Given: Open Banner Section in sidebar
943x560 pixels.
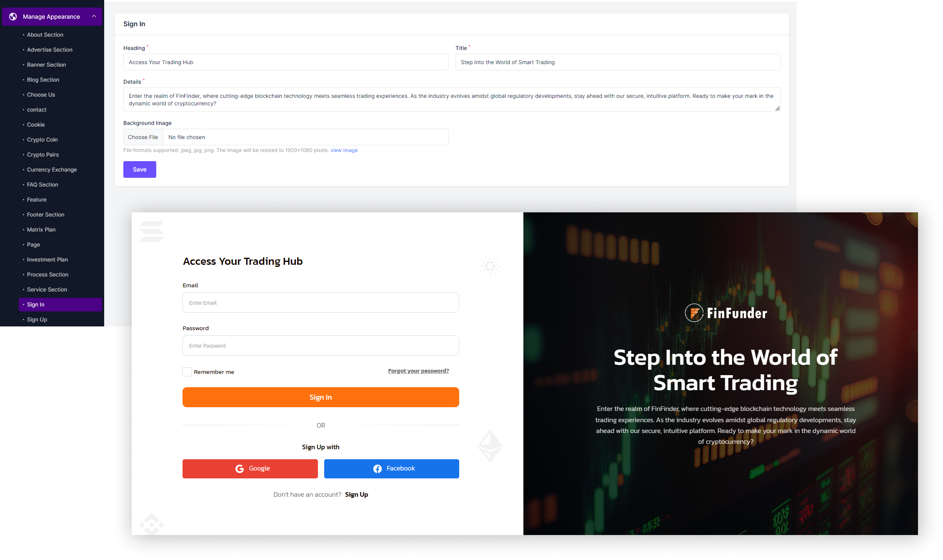Looking at the screenshot, I should pos(46,65).
